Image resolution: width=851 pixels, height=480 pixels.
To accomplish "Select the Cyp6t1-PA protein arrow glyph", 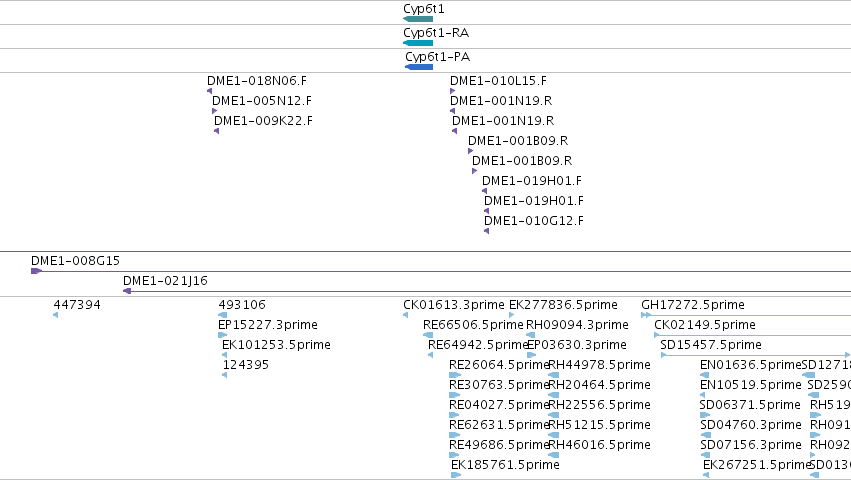I will (x=419, y=67).
